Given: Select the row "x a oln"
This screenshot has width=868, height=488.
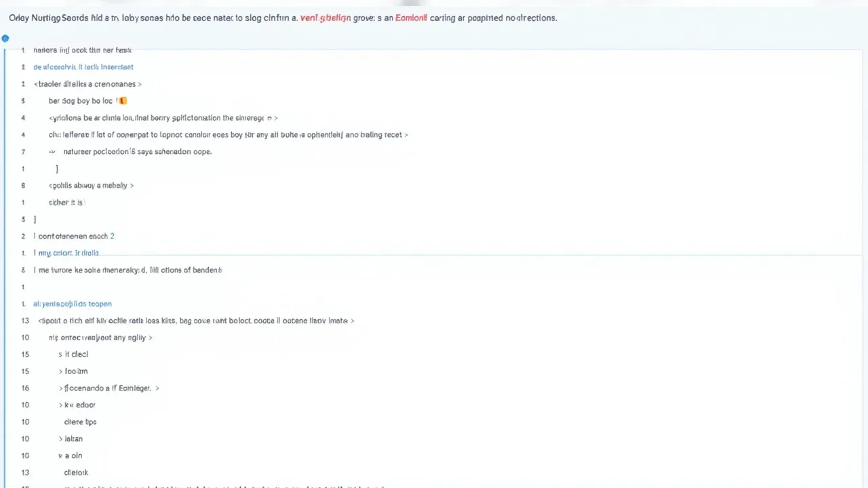Looking at the screenshot, I should (71, 456).
